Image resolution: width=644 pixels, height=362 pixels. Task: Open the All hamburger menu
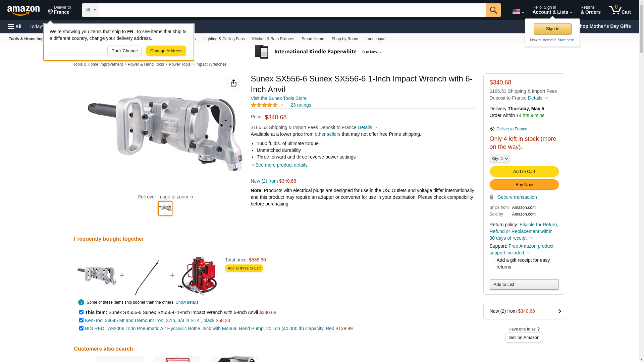coord(15,26)
